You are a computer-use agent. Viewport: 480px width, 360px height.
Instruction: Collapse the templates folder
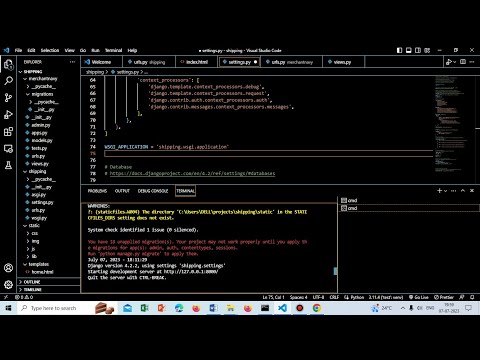(38, 264)
